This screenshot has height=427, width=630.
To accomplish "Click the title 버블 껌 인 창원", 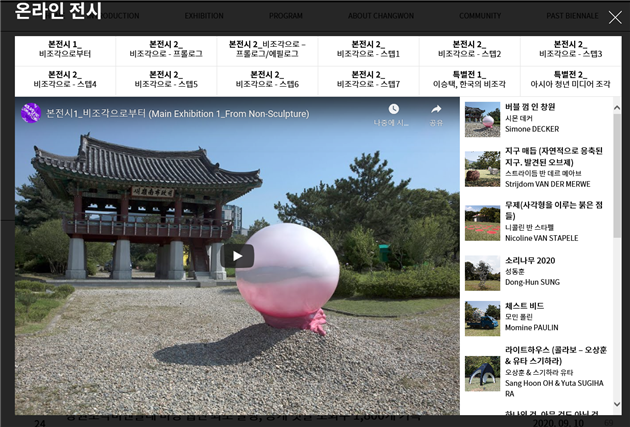I will click(x=530, y=107).
